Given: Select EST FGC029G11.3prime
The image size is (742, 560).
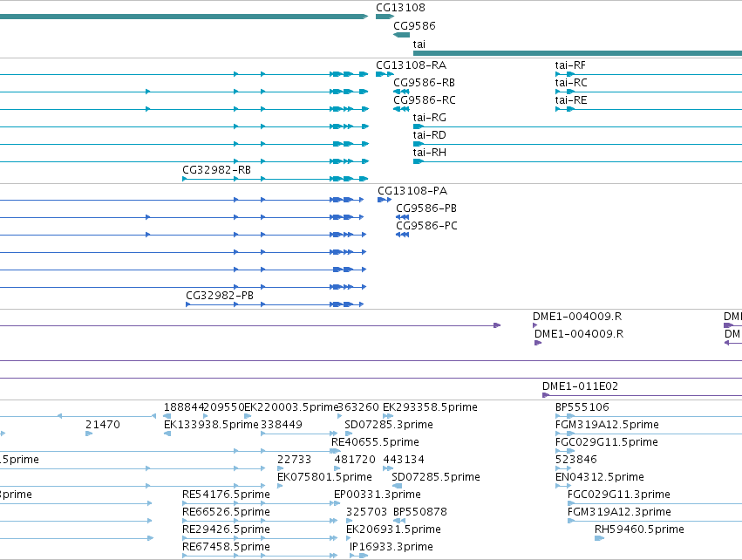Looking at the screenshot, I should pos(618,495).
